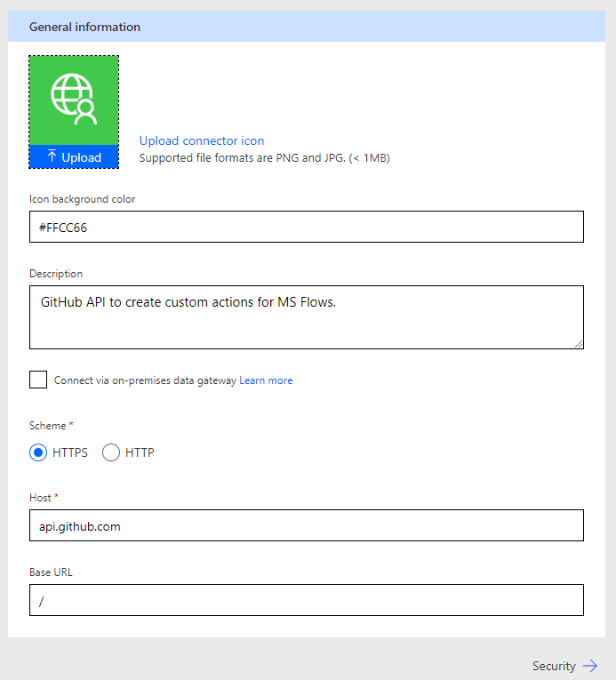Click the Security next arrow icon
Screen dimensions: 616x680
pyautogui.click(x=590, y=665)
